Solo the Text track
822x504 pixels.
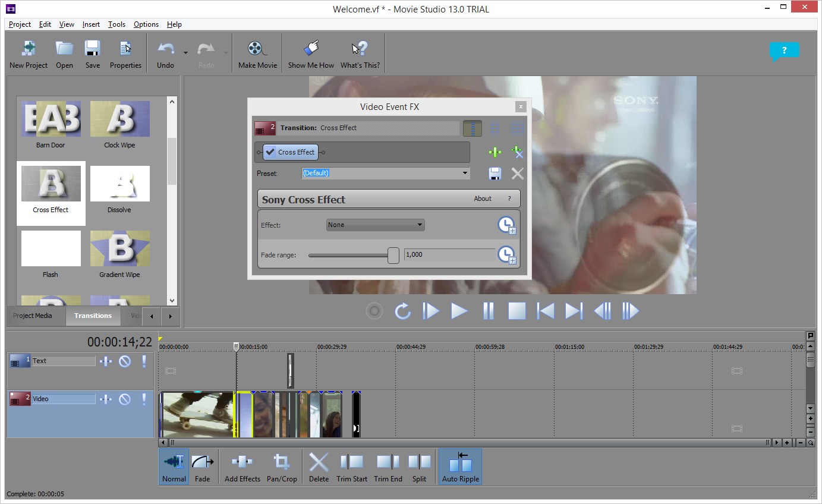point(144,361)
